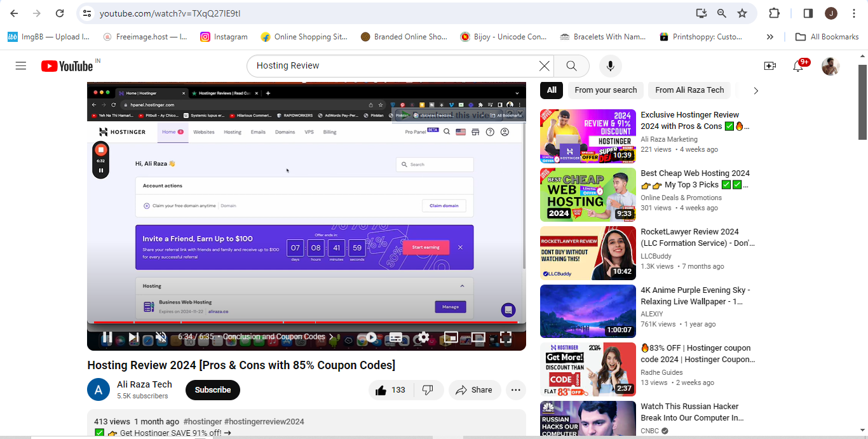Click the page vertical scrollbar

[862, 102]
